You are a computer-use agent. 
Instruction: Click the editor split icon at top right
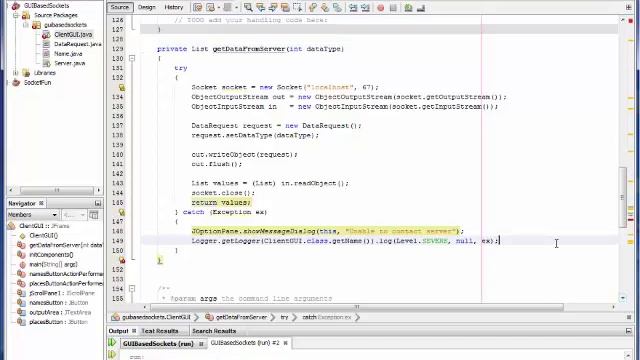(629, 7)
